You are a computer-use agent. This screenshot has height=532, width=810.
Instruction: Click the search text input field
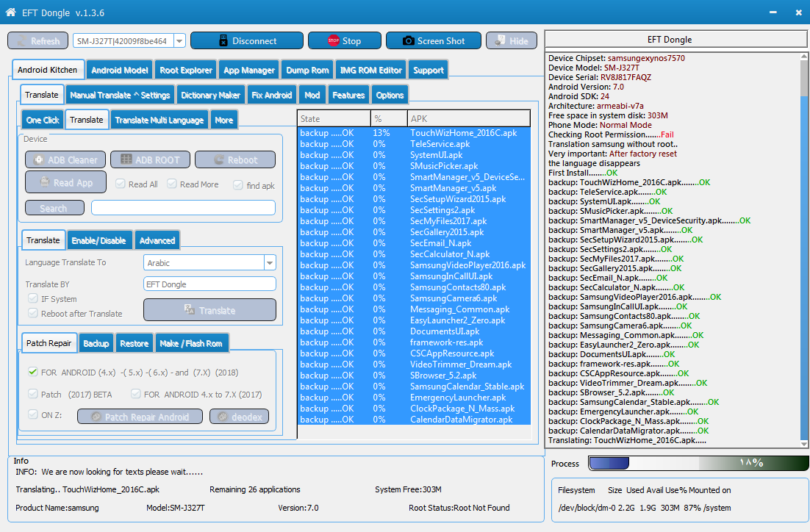click(183, 208)
